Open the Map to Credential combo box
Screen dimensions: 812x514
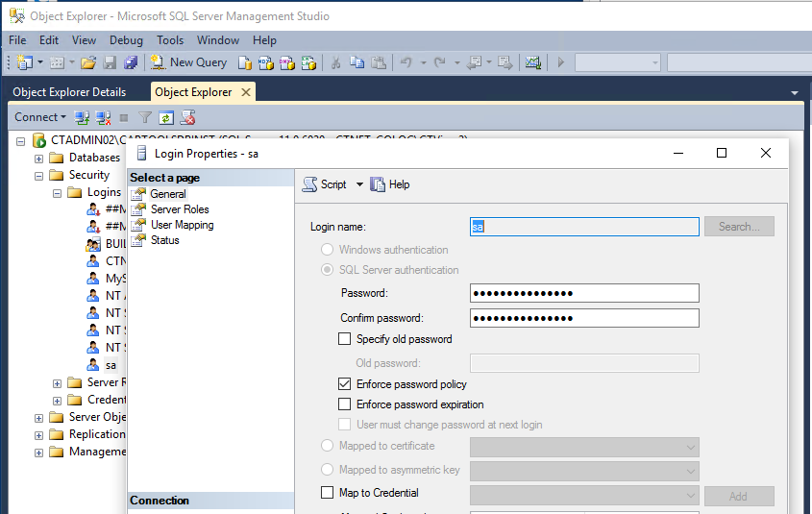click(584, 496)
